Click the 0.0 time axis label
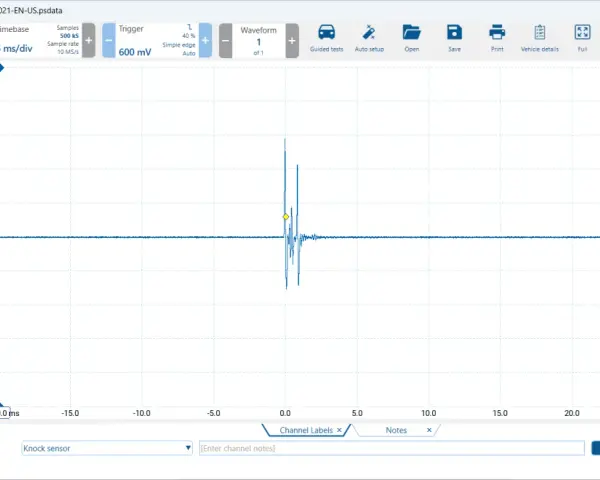The image size is (600, 480). [285, 413]
